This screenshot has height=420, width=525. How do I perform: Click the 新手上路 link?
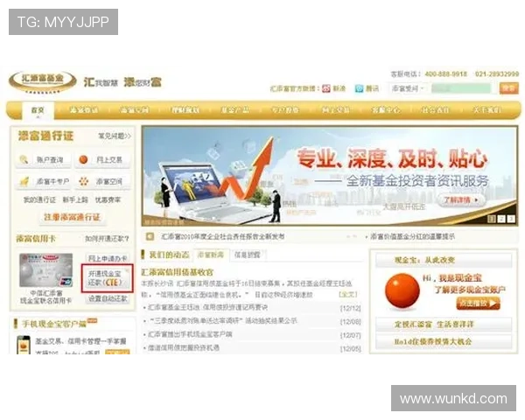tap(75, 200)
